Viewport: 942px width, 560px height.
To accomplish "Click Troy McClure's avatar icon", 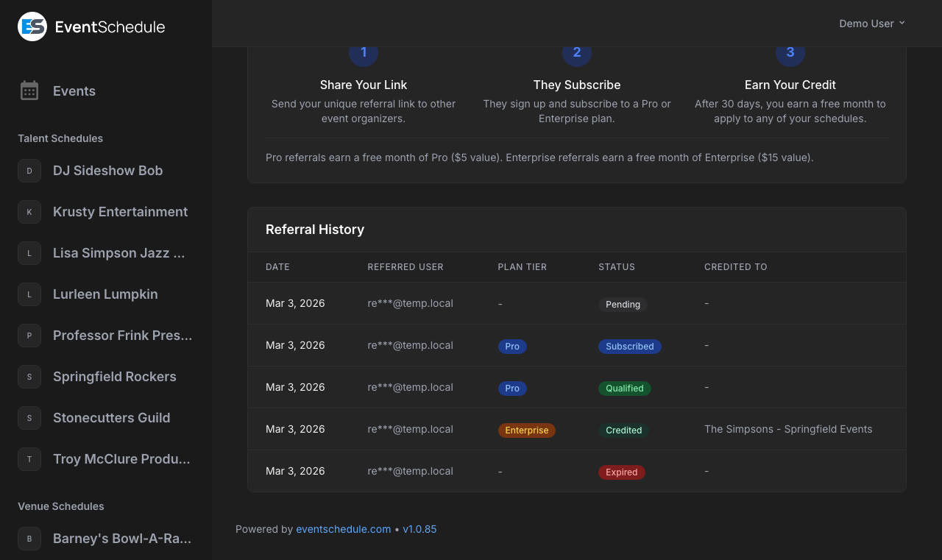I will [x=29, y=459].
